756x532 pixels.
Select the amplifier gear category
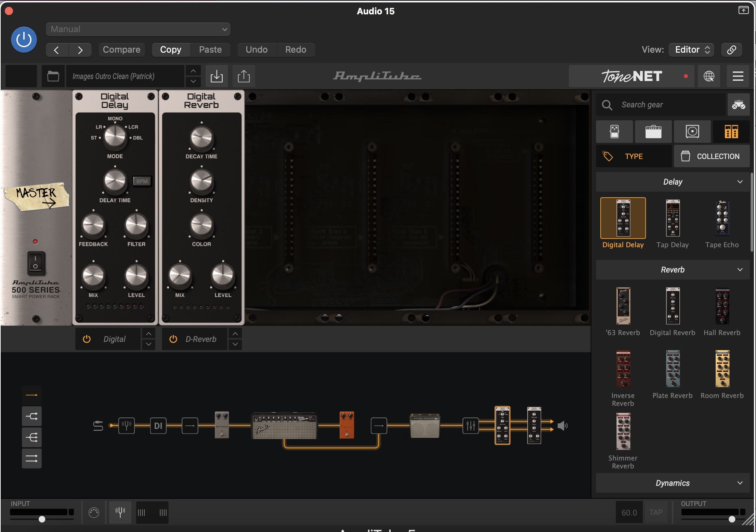click(653, 131)
